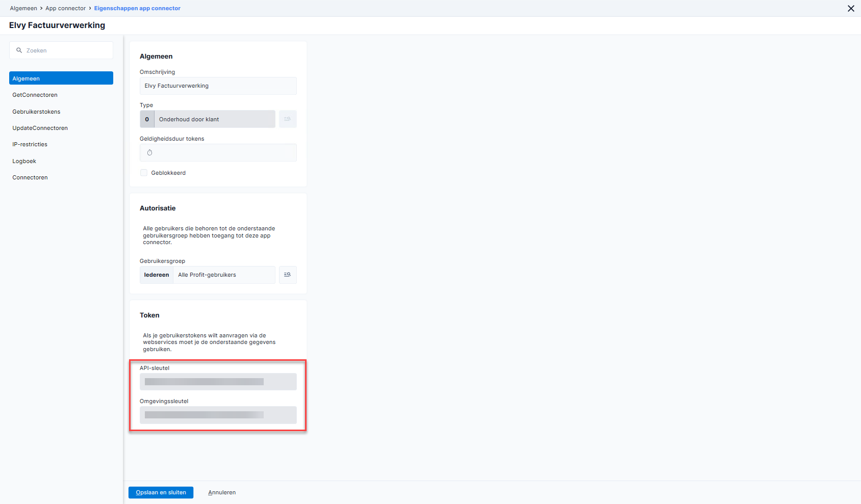Click Opslaan en sluiten button
861x504 pixels.
coord(161,492)
